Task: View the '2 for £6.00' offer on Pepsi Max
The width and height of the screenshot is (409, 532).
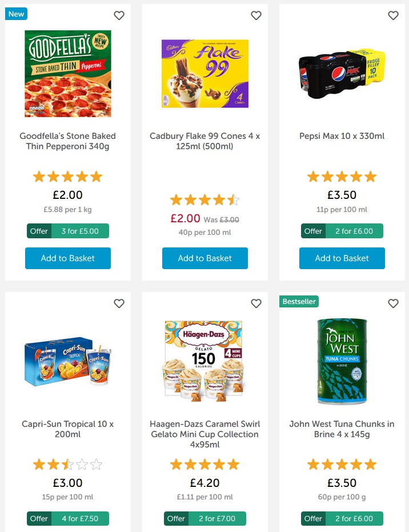Action: (x=342, y=231)
